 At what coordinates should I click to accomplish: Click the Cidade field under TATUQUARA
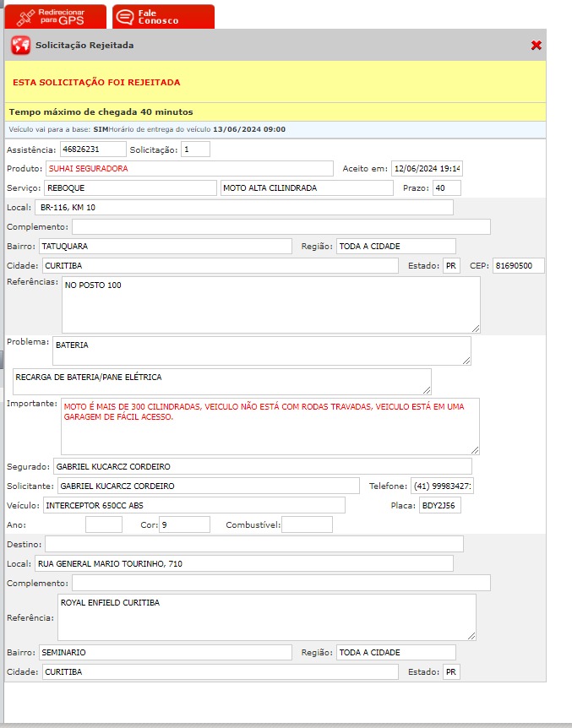point(221,265)
